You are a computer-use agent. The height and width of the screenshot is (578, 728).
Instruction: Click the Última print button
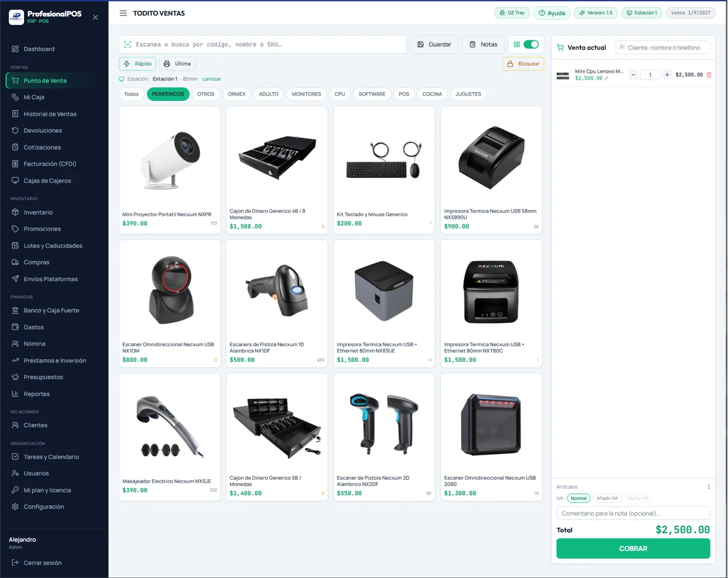pyautogui.click(x=177, y=64)
